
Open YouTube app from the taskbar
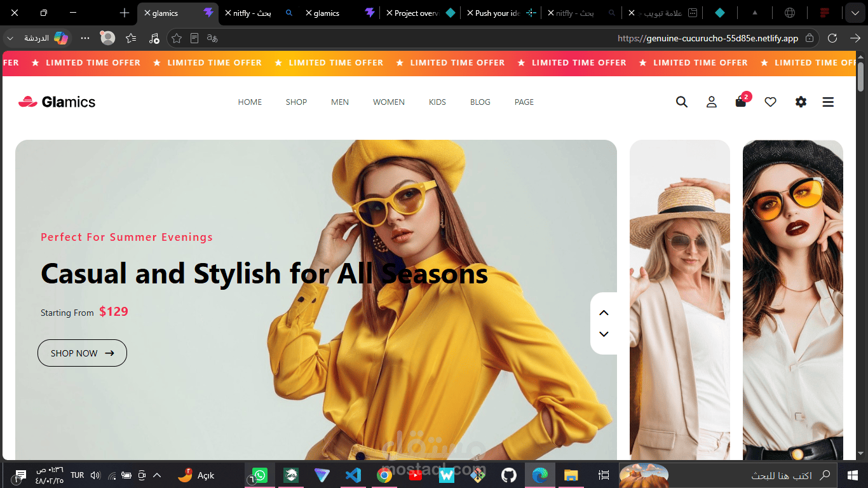416,475
